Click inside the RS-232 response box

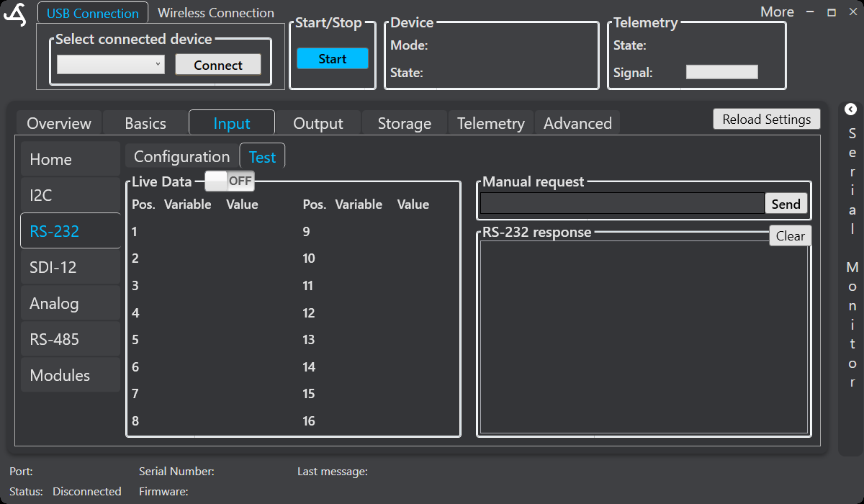click(644, 337)
